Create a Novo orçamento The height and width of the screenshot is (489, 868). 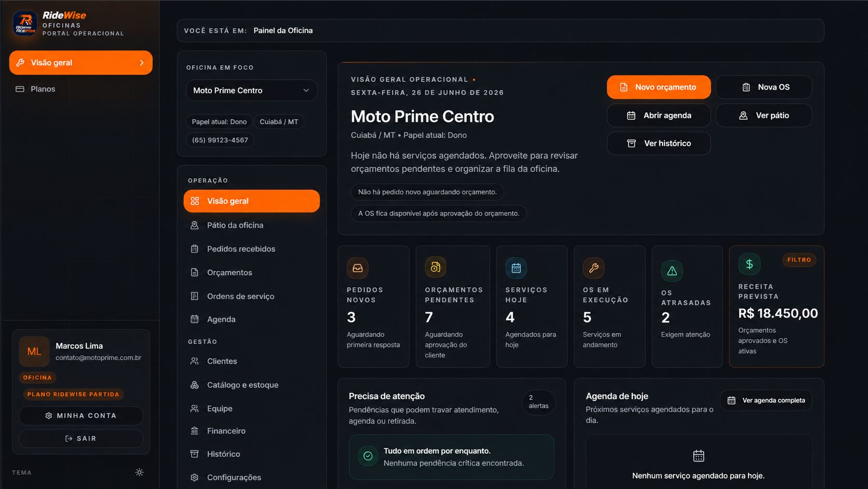658,87
